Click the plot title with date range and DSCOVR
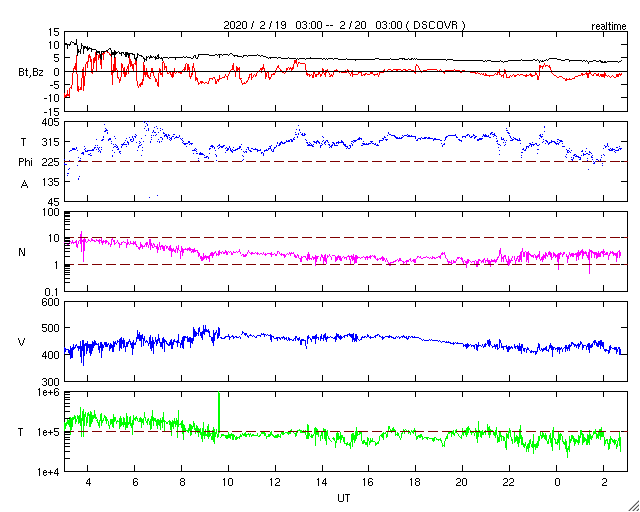The height and width of the screenshot is (512, 640). 344,25
